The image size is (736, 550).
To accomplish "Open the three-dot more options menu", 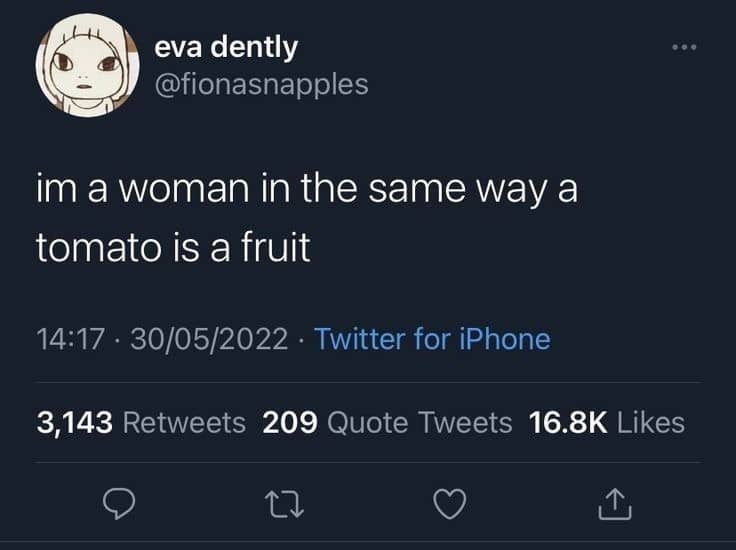I will pos(684,47).
